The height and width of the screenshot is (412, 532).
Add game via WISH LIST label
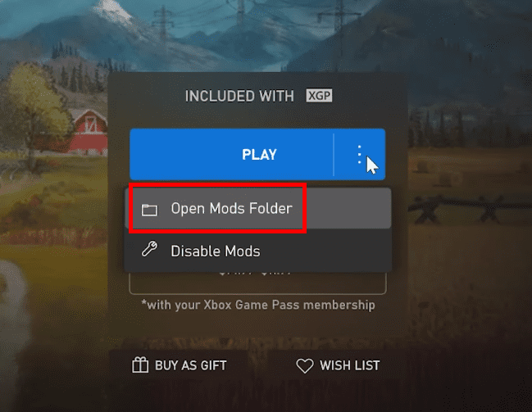click(349, 365)
